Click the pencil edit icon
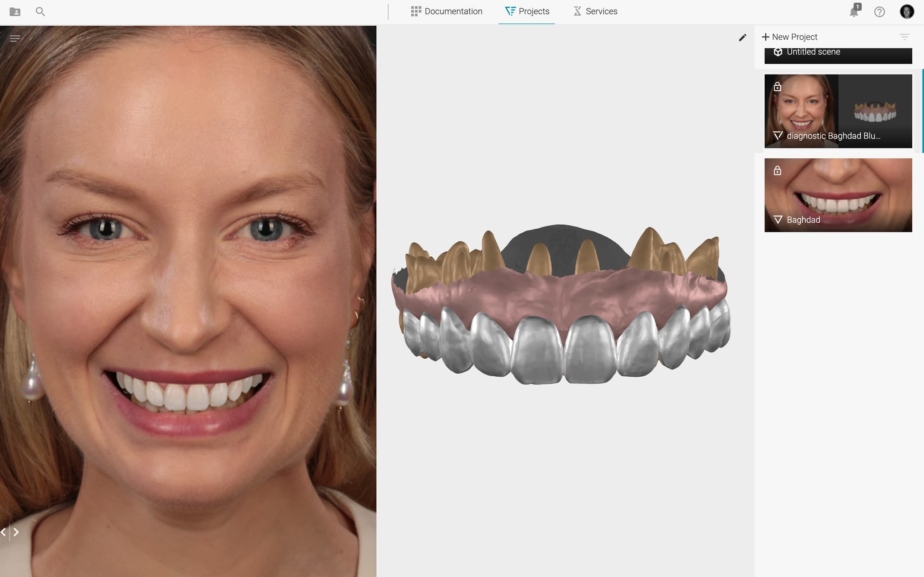 point(742,37)
